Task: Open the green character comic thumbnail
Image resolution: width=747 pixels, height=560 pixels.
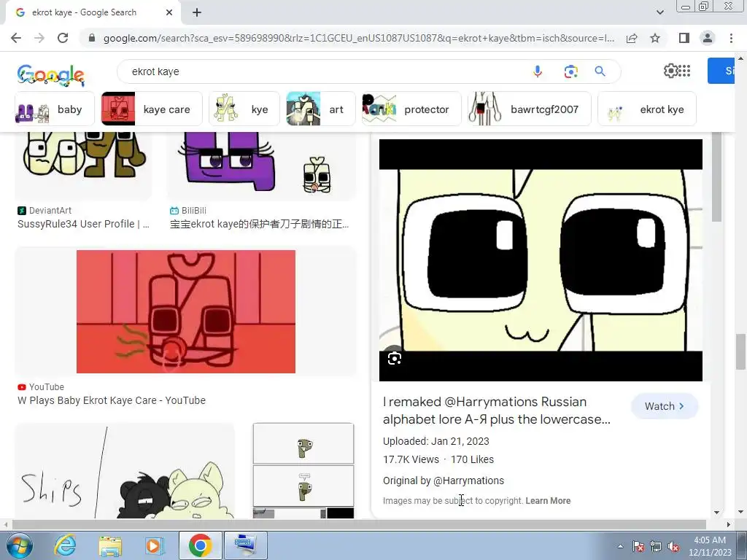Action: 303,471
